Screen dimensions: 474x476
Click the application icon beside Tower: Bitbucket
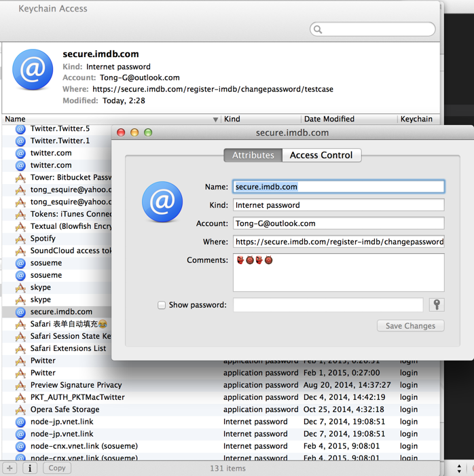point(20,178)
